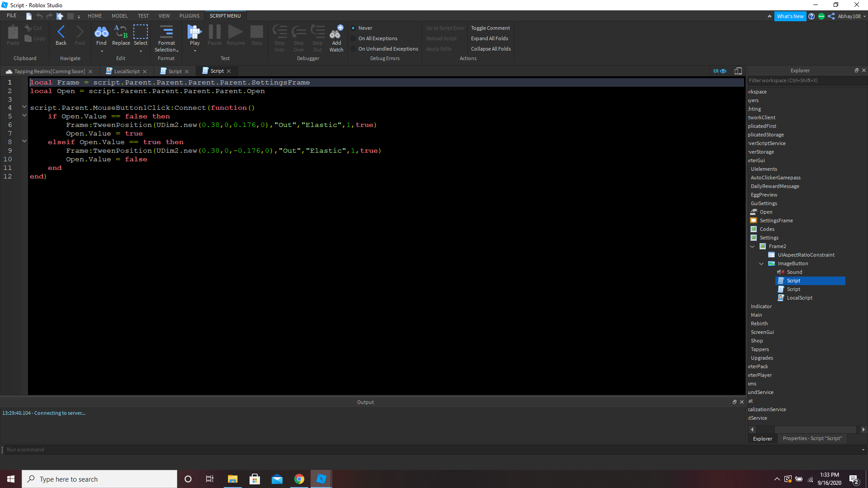The height and width of the screenshot is (488, 868).
Task: Select the Never exception breakpoint option
Action: click(364, 28)
